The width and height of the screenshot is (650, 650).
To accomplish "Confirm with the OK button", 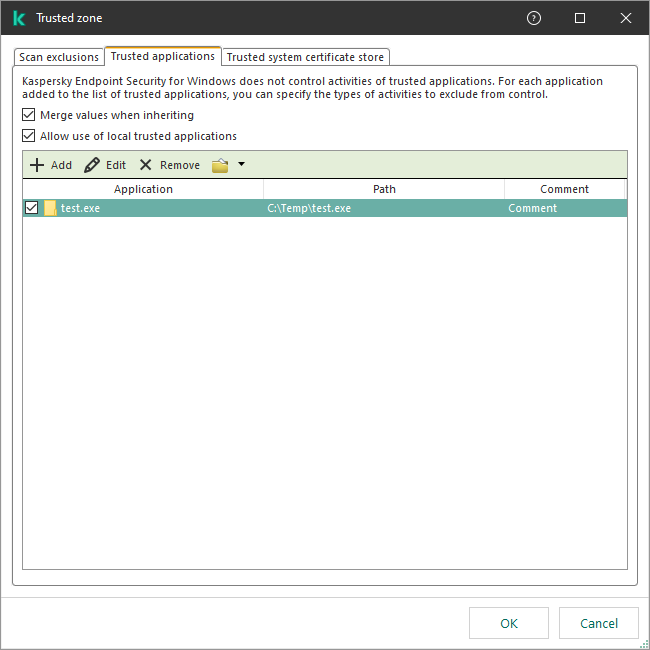I will [509, 623].
